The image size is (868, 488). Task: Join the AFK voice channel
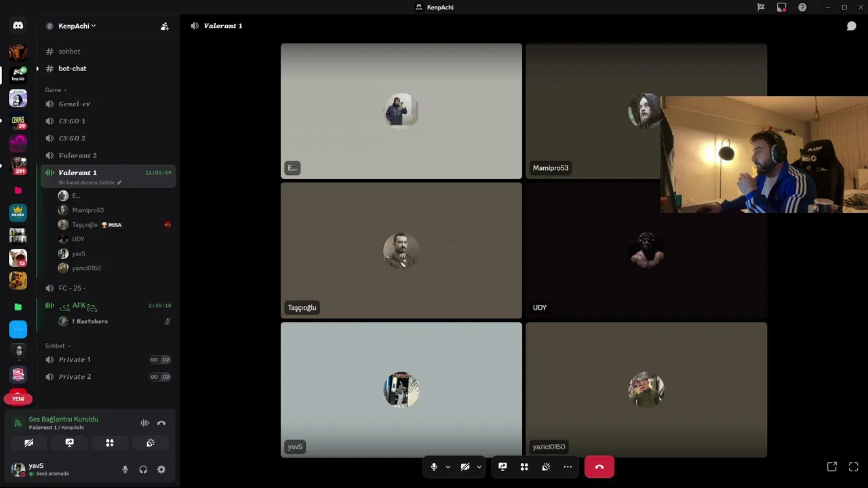point(108,306)
